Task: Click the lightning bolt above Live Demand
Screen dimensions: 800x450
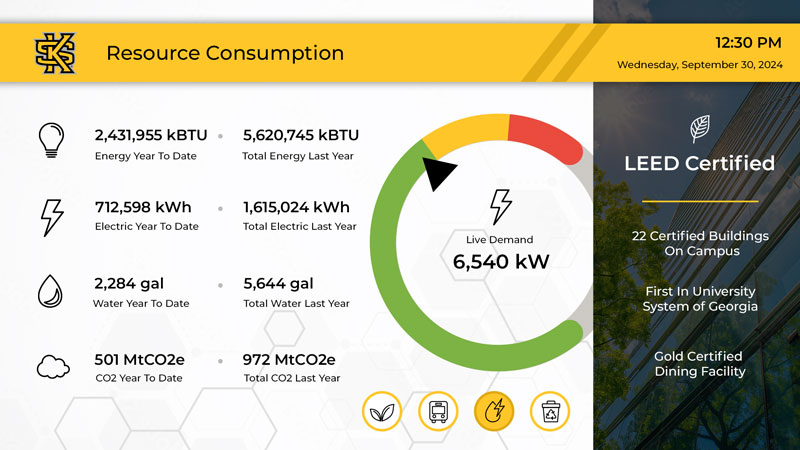Action: tap(501, 207)
